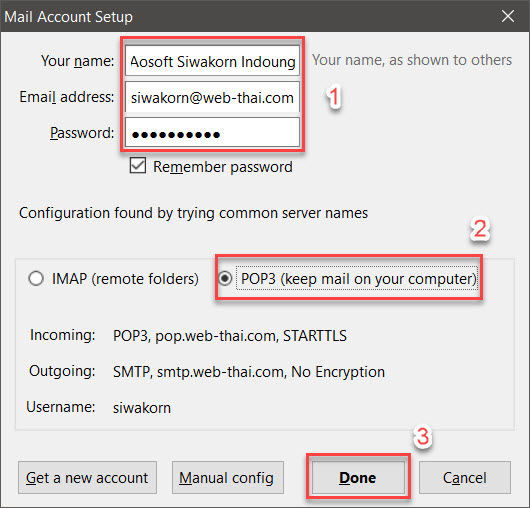Image resolution: width=530 pixels, height=508 pixels.
Task: Click the Outgoing SMTP server details line
Action: click(249, 372)
